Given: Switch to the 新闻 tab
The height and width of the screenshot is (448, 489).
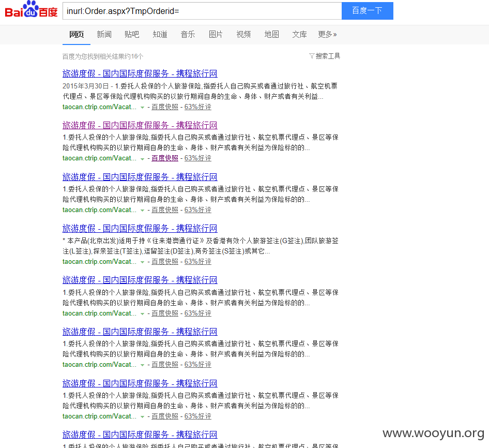Looking at the screenshot, I should tap(104, 34).
